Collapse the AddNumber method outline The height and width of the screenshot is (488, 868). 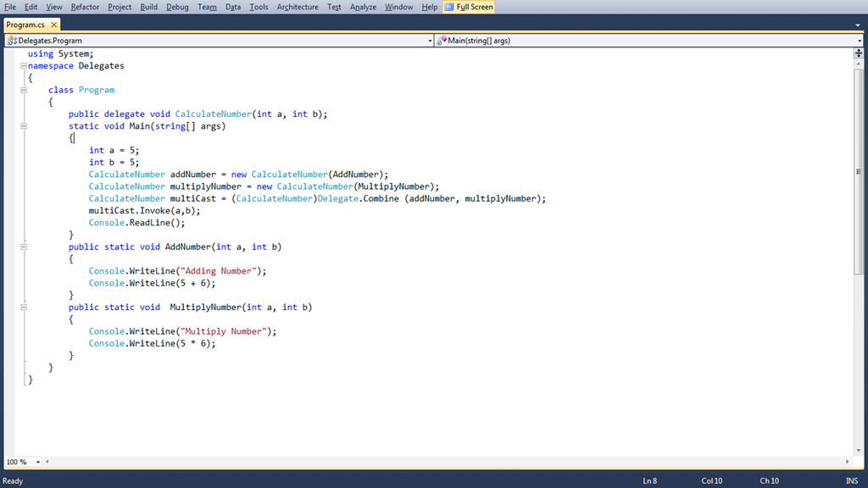pyautogui.click(x=24, y=247)
